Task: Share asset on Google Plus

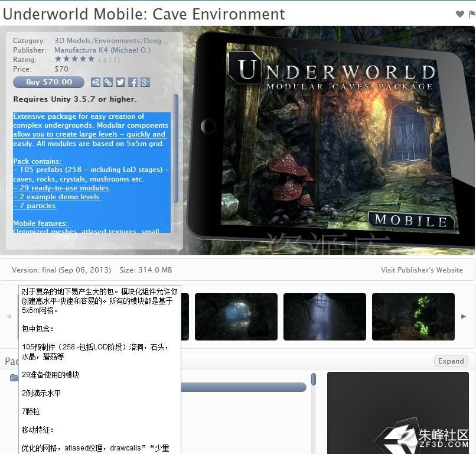Action: coord(145,82)
